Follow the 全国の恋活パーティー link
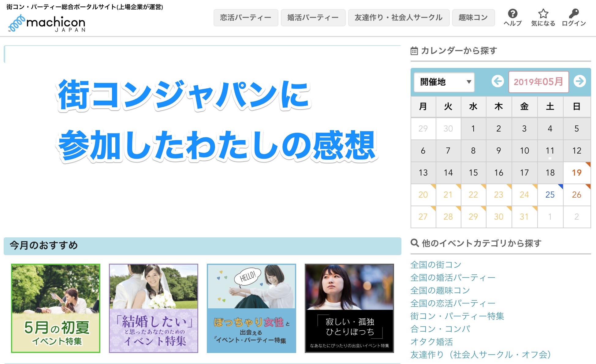Image resolution: width=596 pixels, height=364 pixels. pyautogui.click(x=453, y=303)
